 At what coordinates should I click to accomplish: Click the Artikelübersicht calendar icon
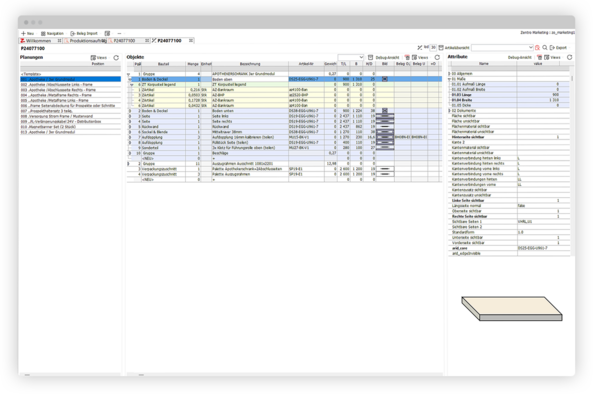coord(441,48)
